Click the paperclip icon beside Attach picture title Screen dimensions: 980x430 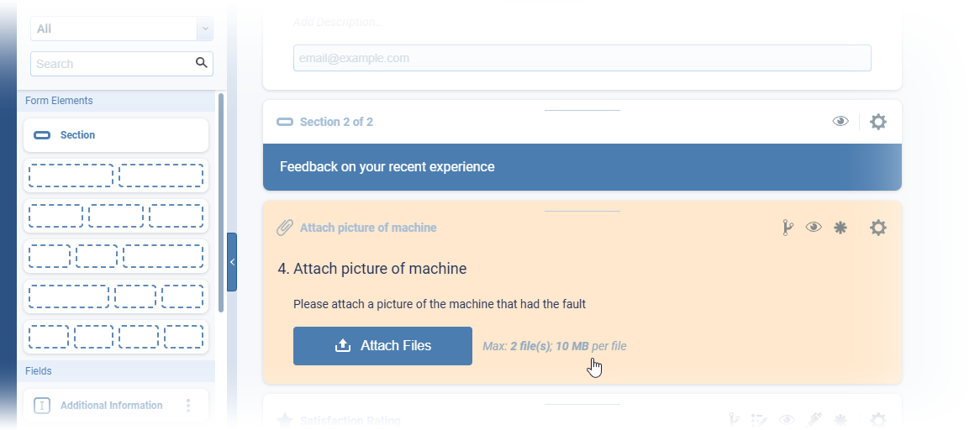pos(285,228)
